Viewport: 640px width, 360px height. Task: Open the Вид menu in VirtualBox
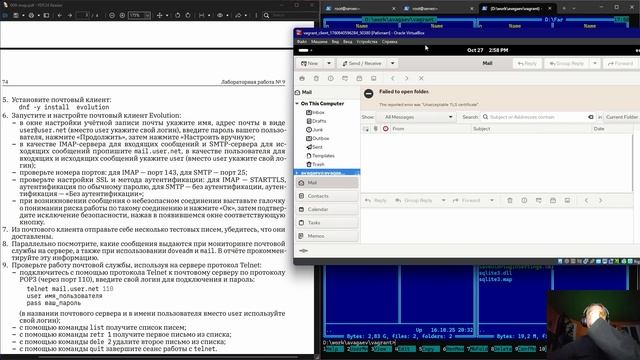point(335,42)
